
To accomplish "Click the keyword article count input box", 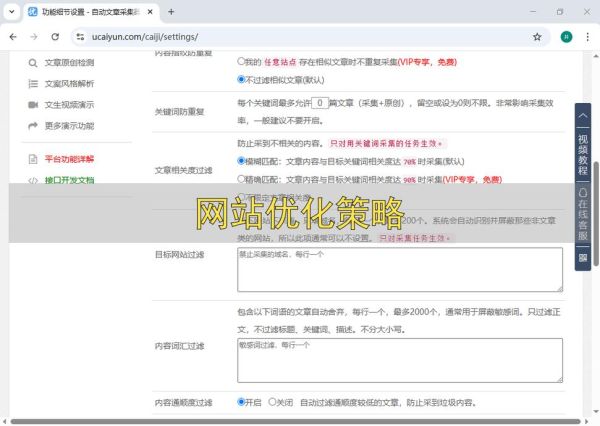I will click(320, 103).
